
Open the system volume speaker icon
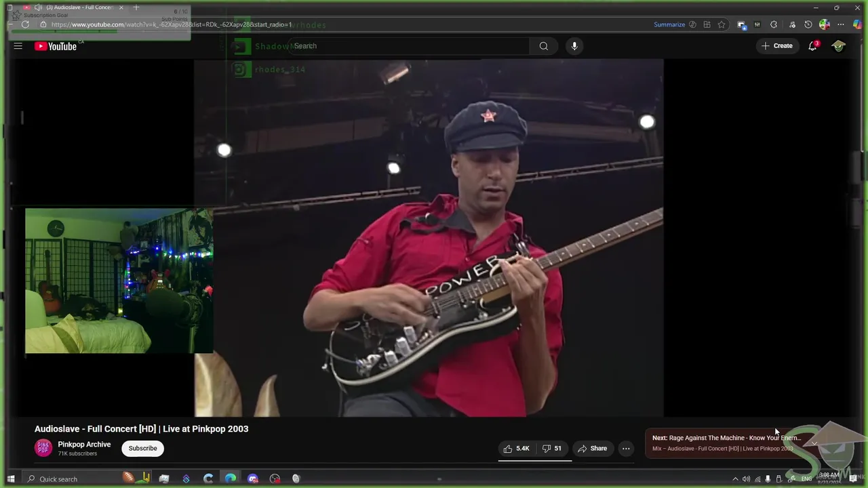[747, 479]
